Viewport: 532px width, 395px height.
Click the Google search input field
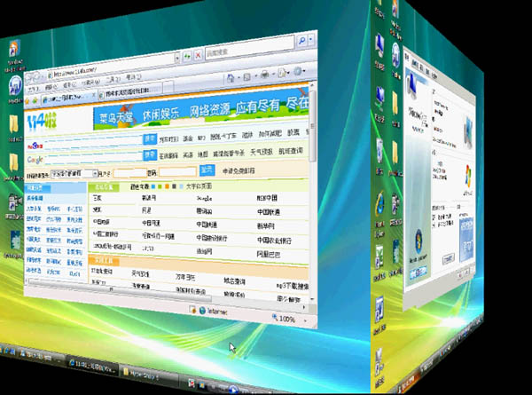click(94, 158)
